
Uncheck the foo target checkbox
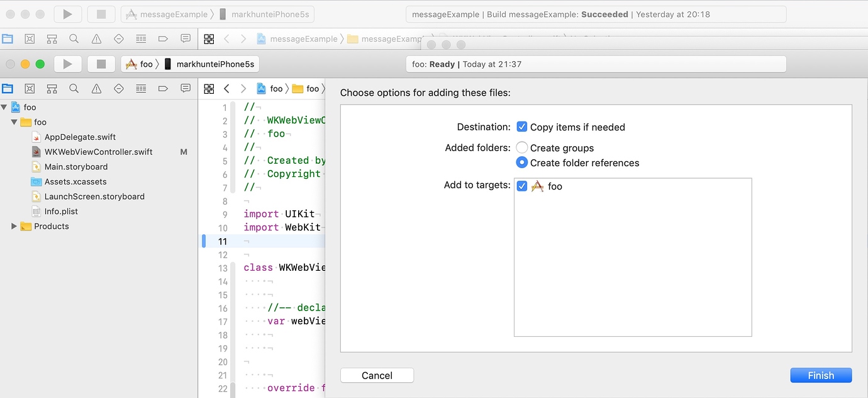(521, 186)
